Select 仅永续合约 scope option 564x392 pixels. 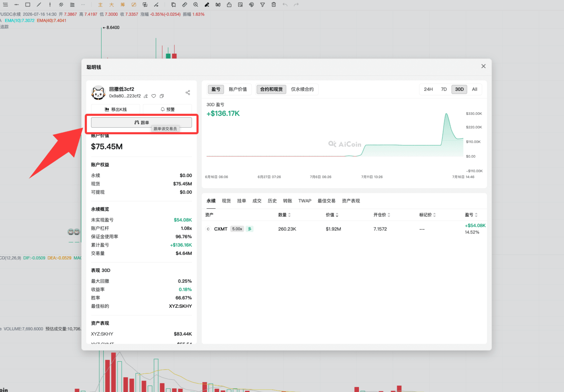pyautogui.click(x=302, y=89)
